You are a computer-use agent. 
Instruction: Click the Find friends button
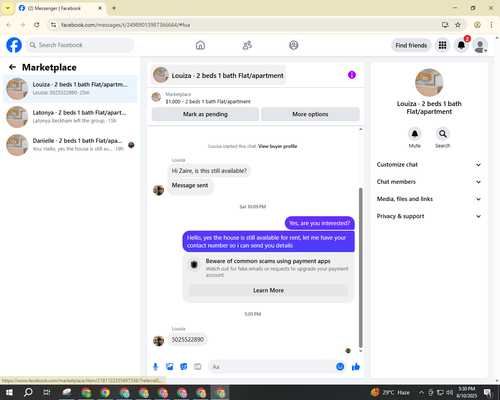411,45
